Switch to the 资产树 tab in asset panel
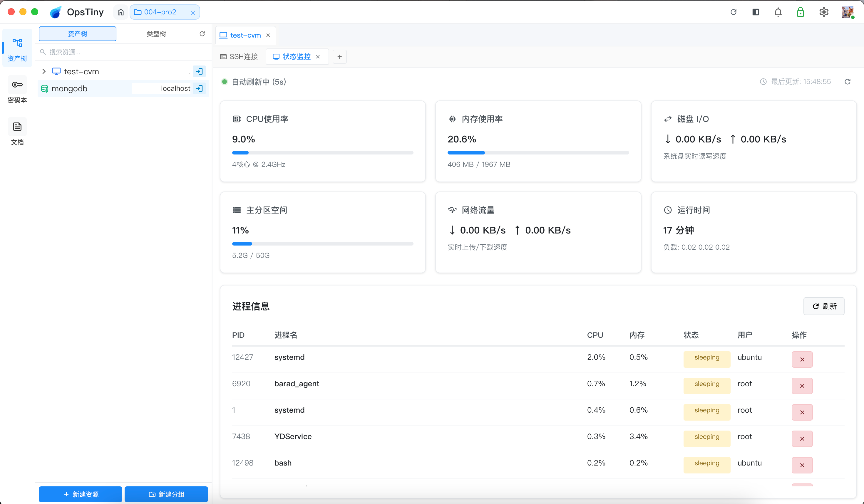This screenshot has height=504, width=864. [x=78, y=33]
